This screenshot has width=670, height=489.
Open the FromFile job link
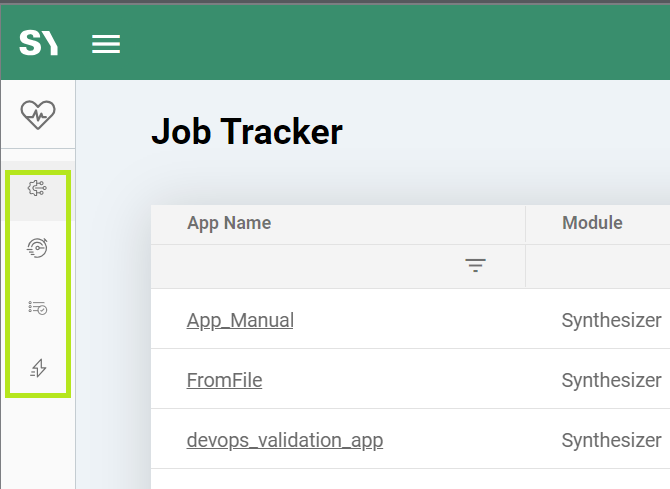(224, 380)
